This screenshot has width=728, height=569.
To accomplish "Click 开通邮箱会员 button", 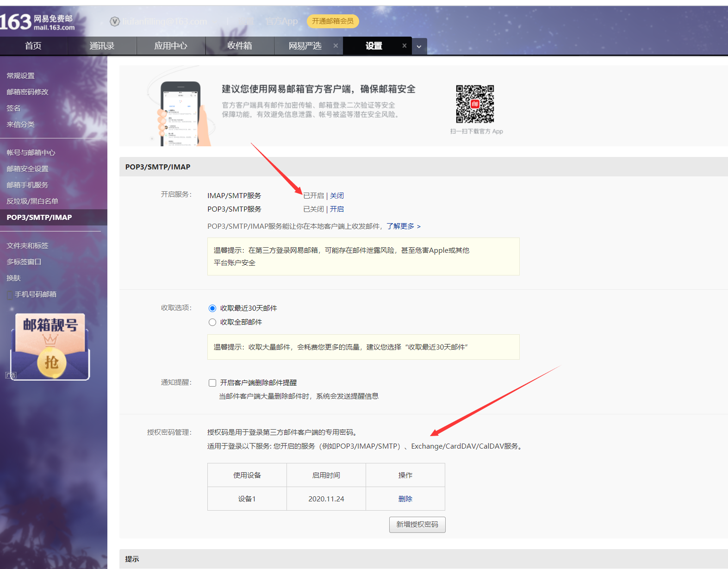I will (333, 21).
